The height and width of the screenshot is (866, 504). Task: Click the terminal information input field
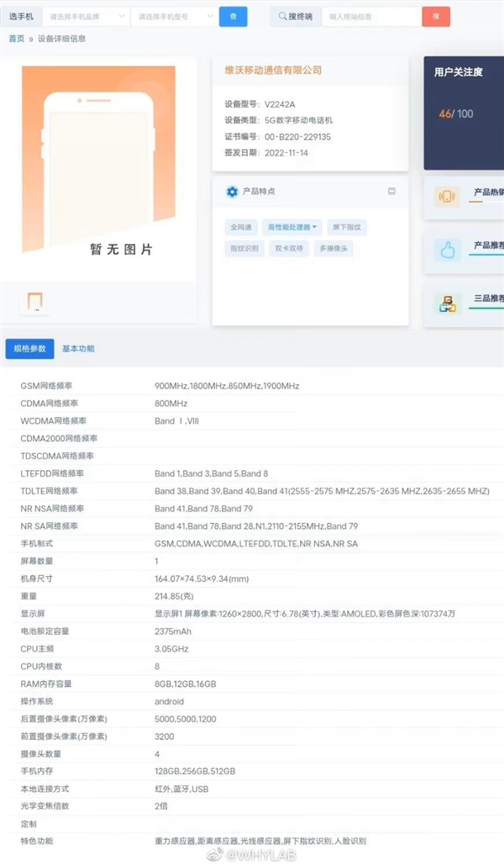point(370,17)
